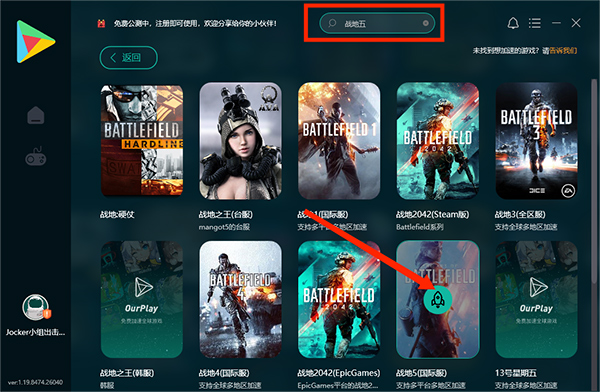Click the gift icon beside announcement

tap(101, 23)
